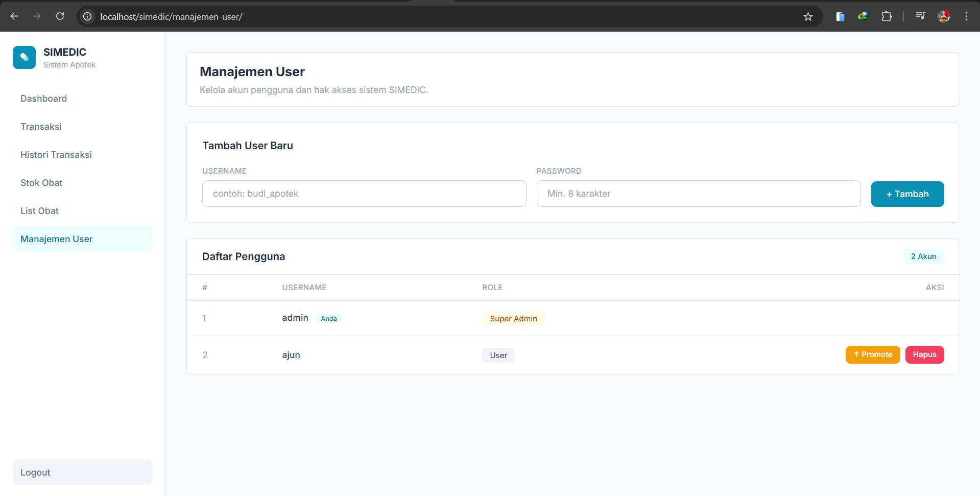Image resolution: width=980 pixels, height=496 pixels.
Task: Click the User role badge for ajun
Action: tap(498, 356)
